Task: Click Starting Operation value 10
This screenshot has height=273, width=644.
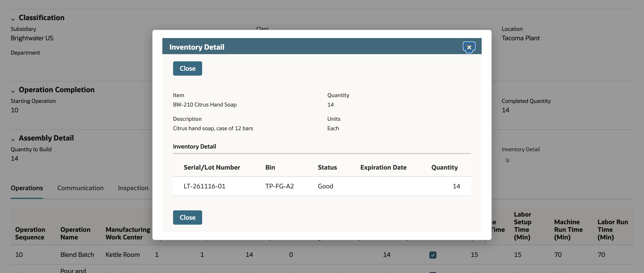Action: point(14,110)
